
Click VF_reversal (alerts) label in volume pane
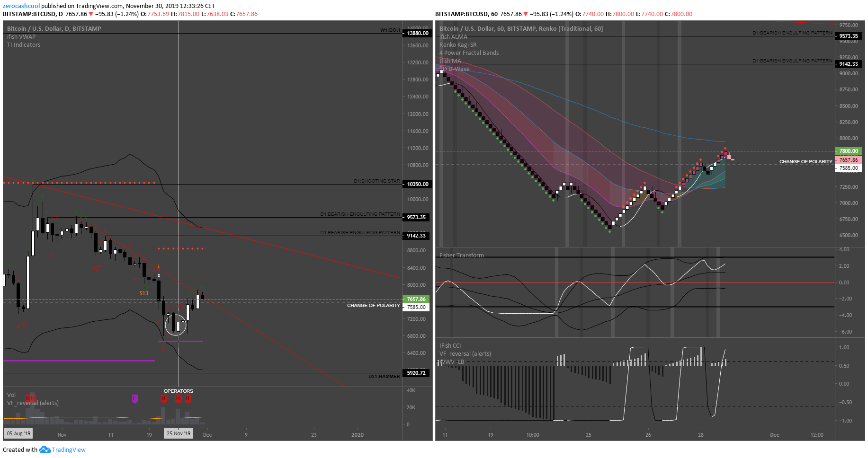[x=33, y=403]
